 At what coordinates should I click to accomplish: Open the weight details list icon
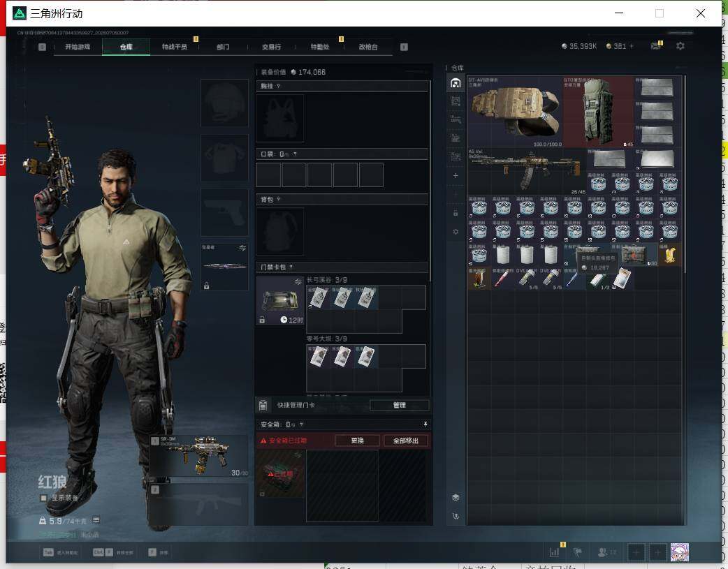[96, 520]
